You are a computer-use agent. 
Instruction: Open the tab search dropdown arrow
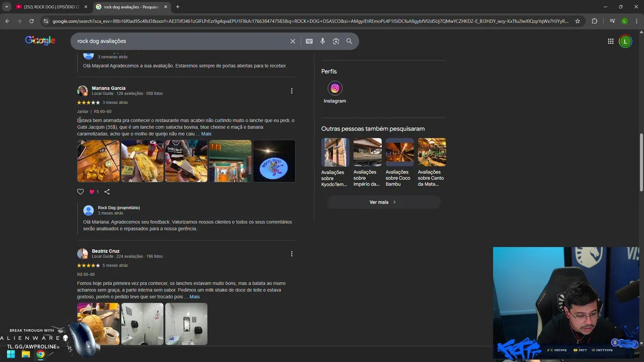point(7,7)
